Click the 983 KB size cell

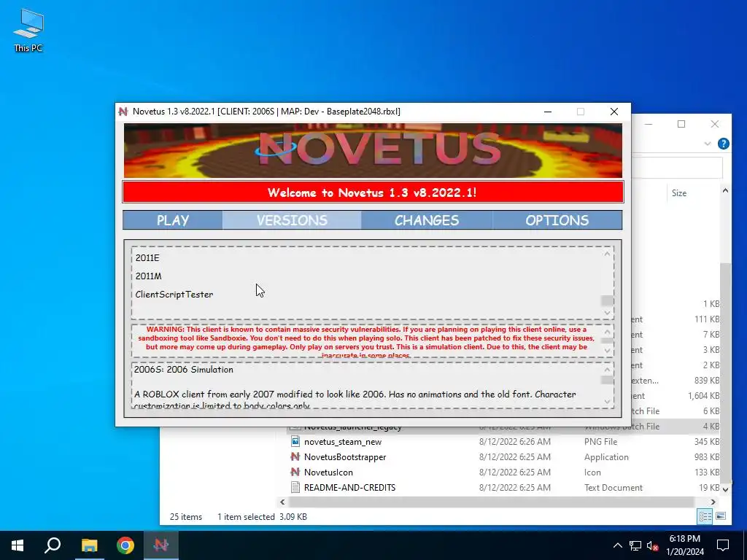706,457
